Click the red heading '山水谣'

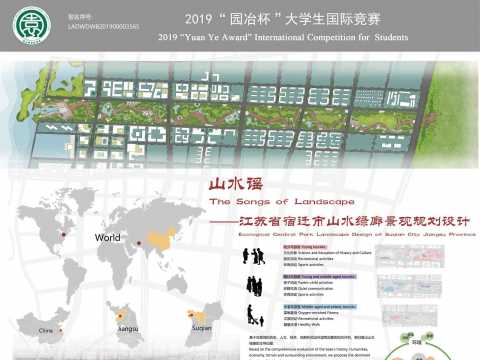236,184
